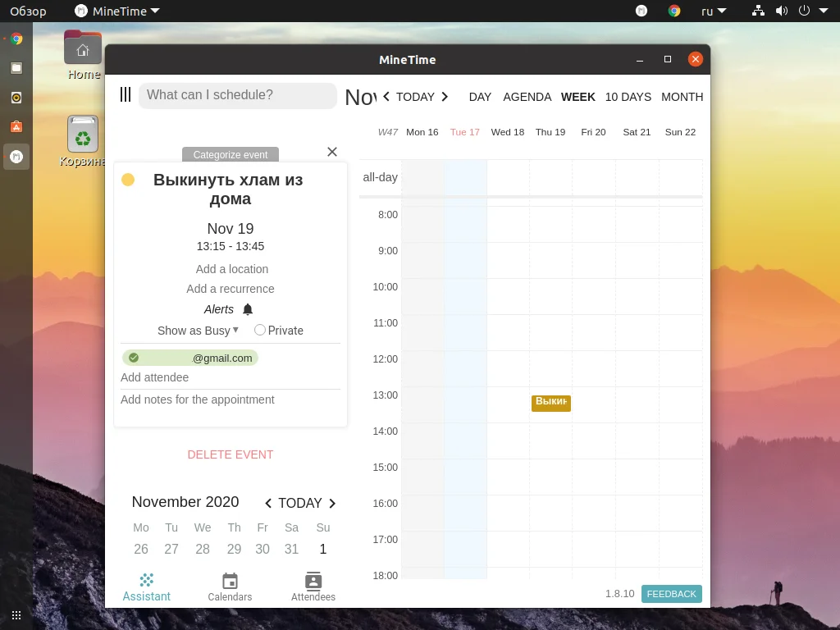Select day 30 in mini calendar

coord(262,549)
